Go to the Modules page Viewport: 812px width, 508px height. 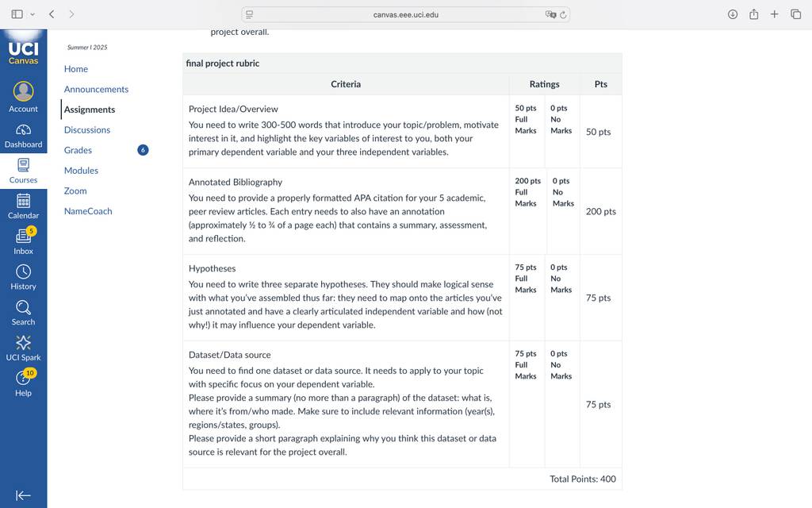point(82,171)
